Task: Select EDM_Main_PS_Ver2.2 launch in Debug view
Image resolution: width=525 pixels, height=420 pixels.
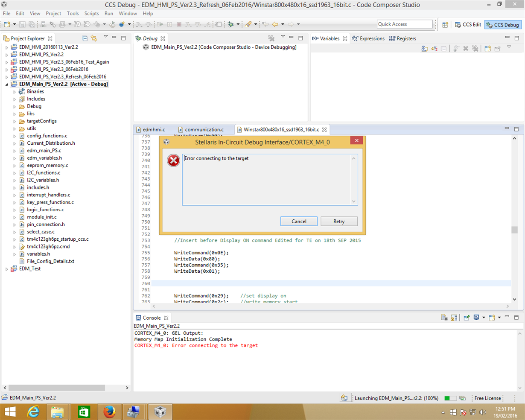Action: coord(224,47)
